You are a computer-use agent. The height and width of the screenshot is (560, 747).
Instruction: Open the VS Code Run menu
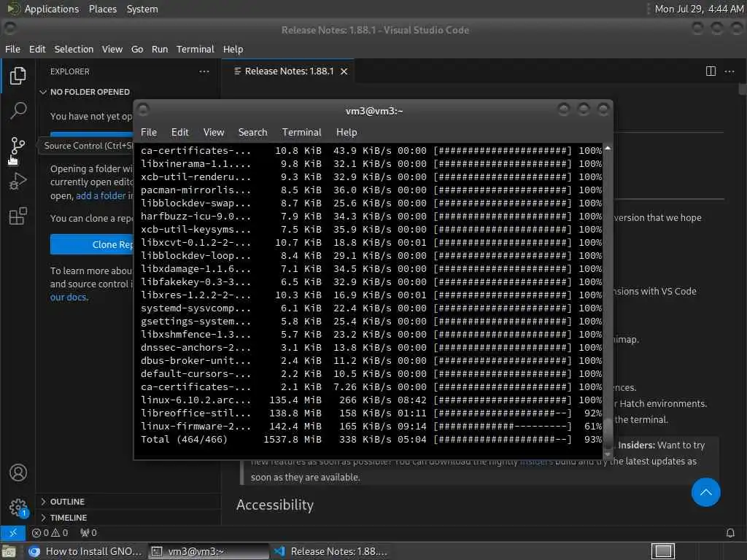point(160,49)
